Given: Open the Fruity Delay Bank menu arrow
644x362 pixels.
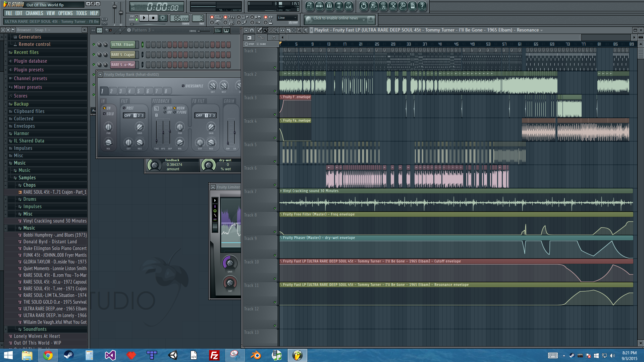Looking at the screenshot, I should 100,74.
